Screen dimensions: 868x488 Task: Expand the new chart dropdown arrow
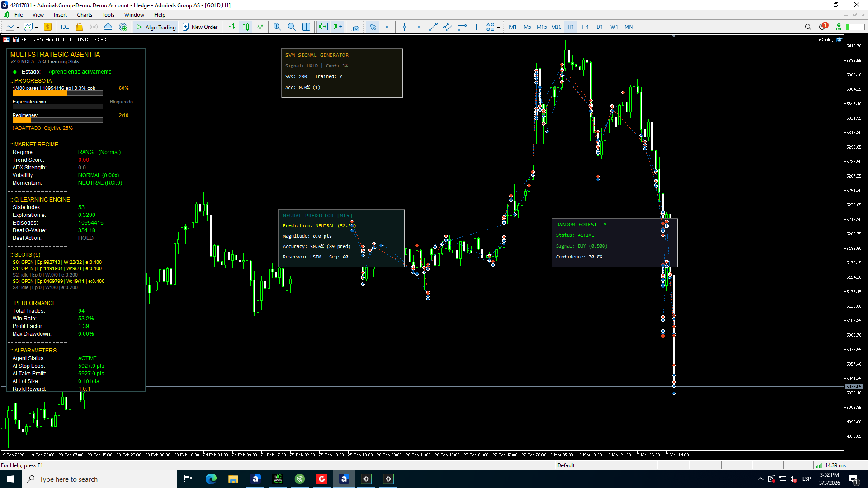(18, 28)
